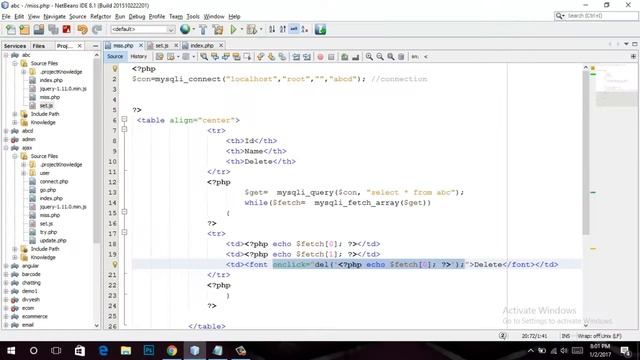Run the project with green play icon
Viewport: 640px width, 360px height.
pos(233,29)
